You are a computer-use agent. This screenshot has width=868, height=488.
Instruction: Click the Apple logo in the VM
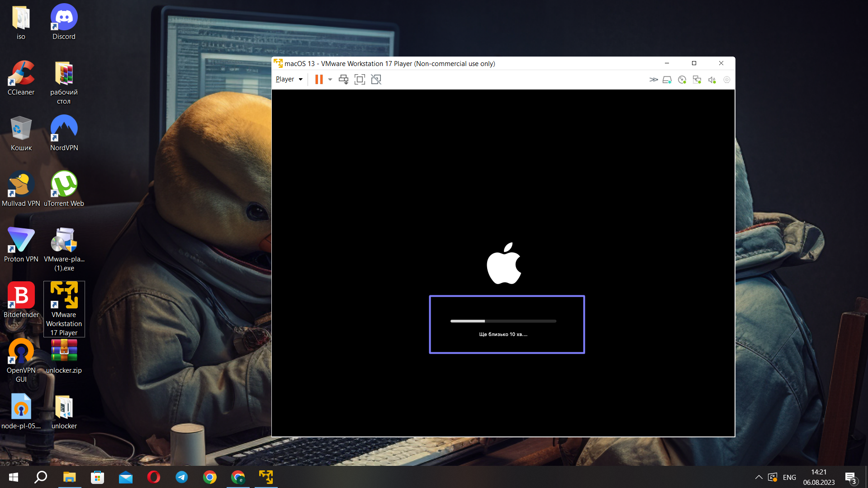504,263
